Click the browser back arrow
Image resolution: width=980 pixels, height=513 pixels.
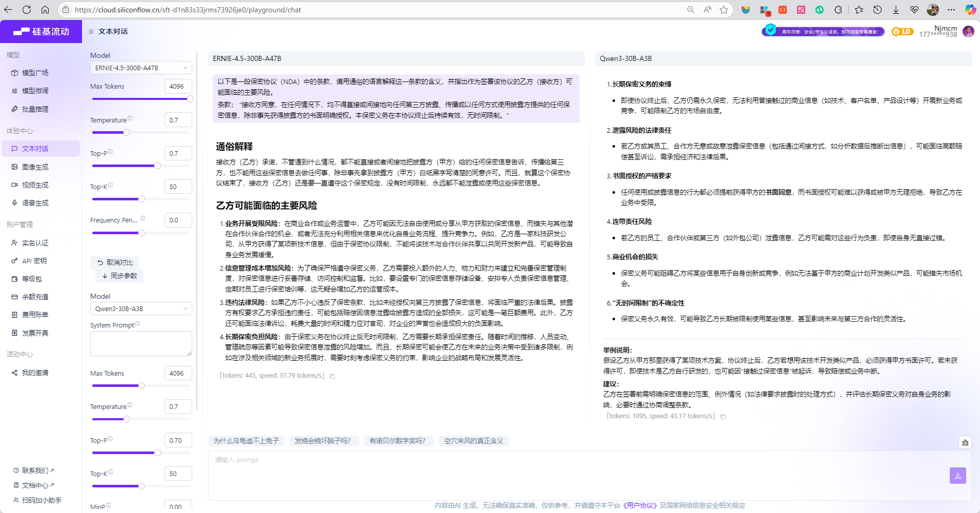pyautogui.click(x=8, y=10)
